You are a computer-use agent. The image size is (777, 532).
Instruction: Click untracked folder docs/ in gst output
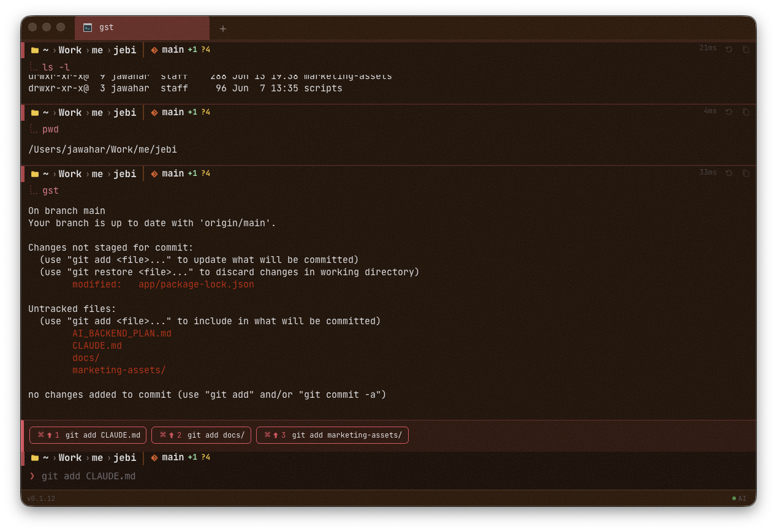tap(86, 358)
